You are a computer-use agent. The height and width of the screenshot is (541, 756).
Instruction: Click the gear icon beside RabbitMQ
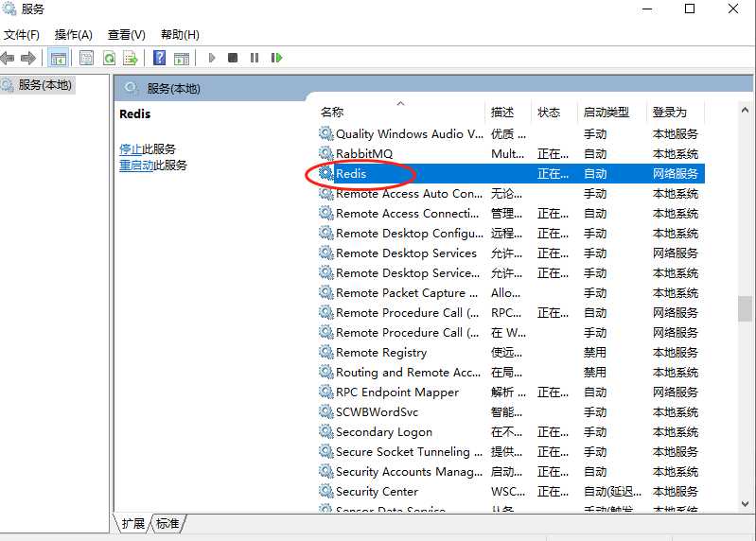pos(326,153)
